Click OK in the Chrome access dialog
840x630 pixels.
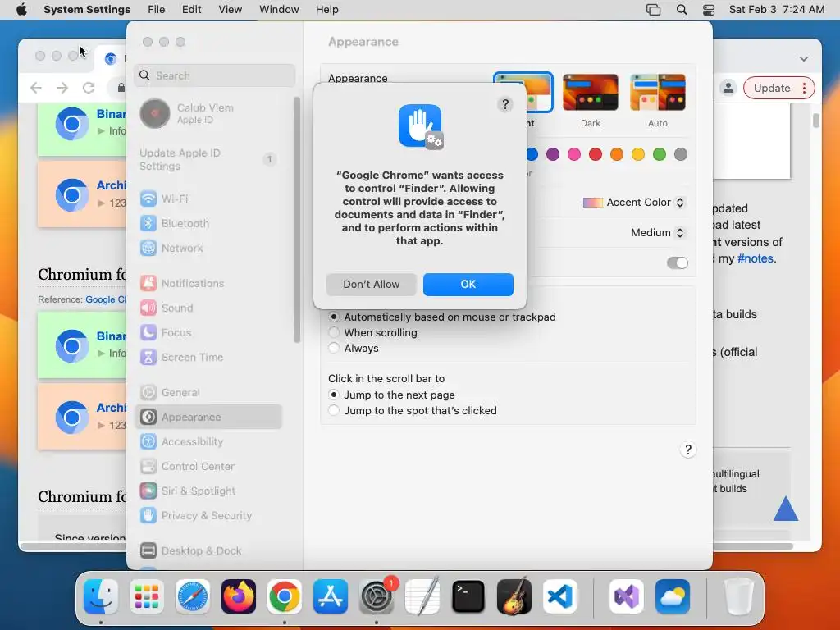[468, 284]
